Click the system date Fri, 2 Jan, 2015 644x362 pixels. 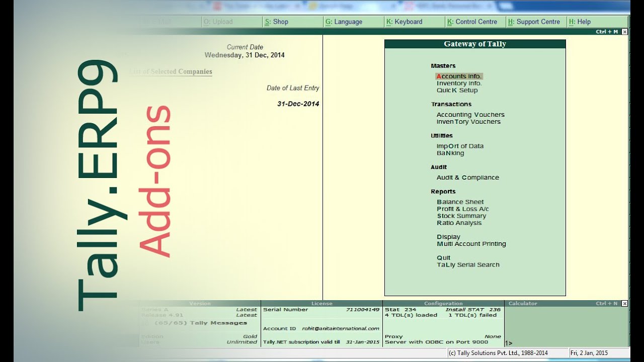tap(590, 353)
